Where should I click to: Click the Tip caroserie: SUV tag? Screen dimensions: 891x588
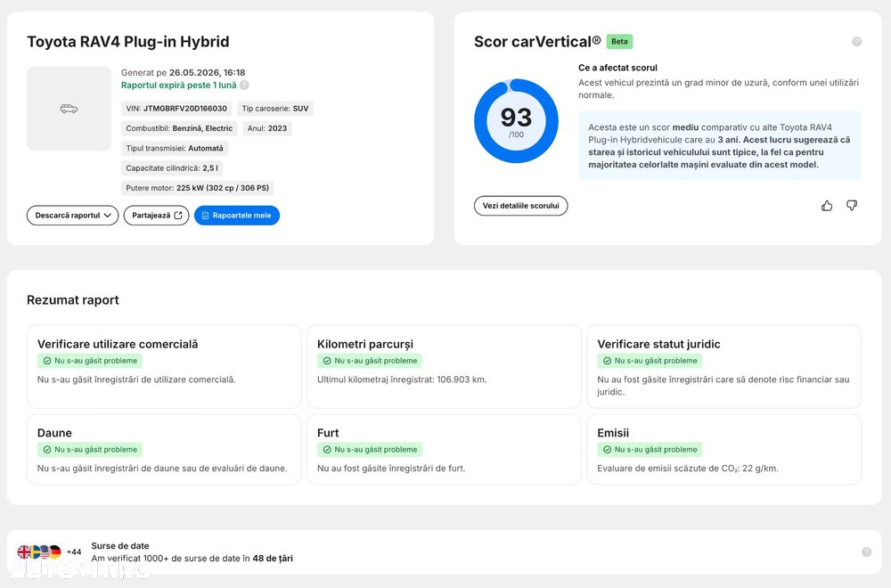click(275, 109)
